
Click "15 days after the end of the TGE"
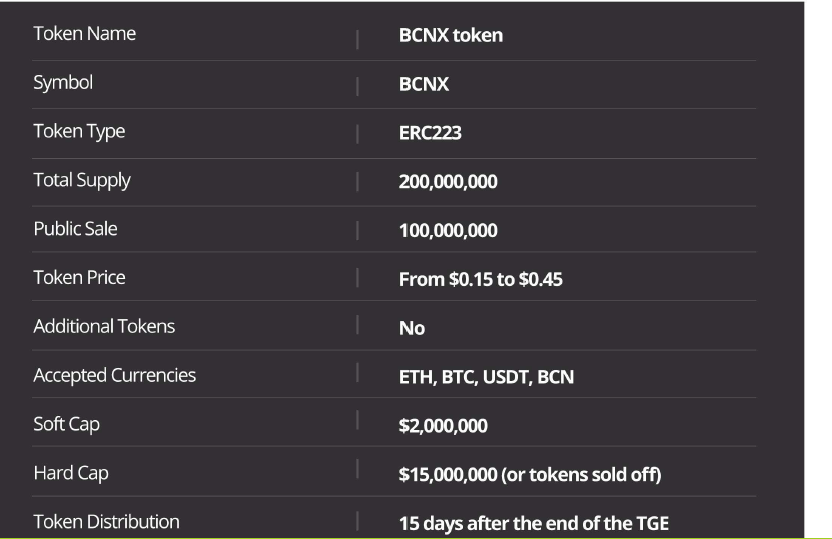coord(533,523)
